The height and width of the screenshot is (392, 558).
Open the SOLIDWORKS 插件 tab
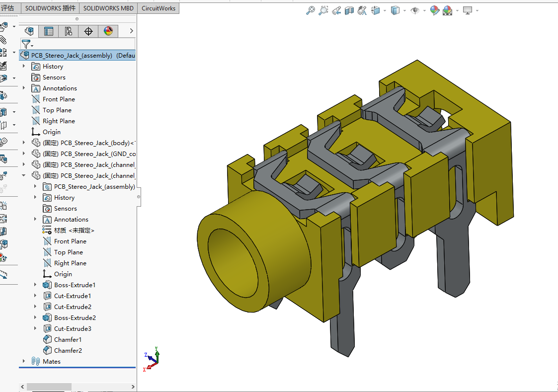[50, 8]
